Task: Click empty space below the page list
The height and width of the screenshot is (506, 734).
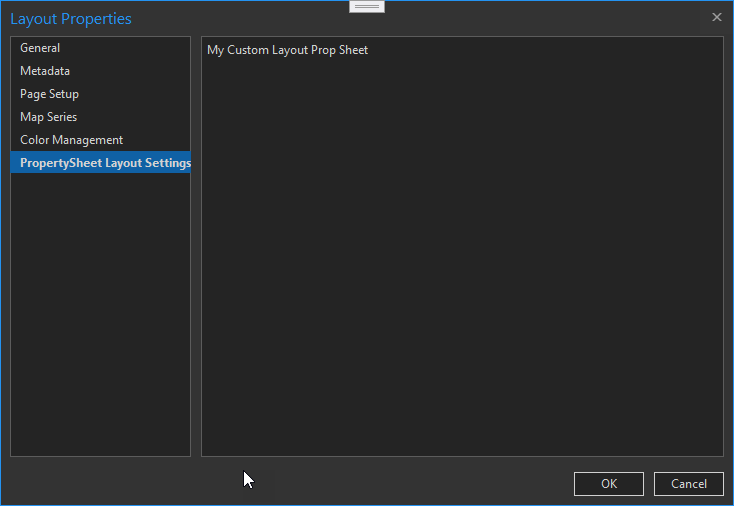Action: coord(100,320)
